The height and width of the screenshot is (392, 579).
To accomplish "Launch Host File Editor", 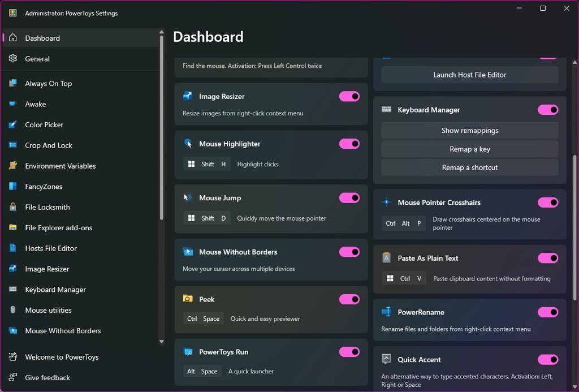I will pyautogui.click(x=469, y=75).
